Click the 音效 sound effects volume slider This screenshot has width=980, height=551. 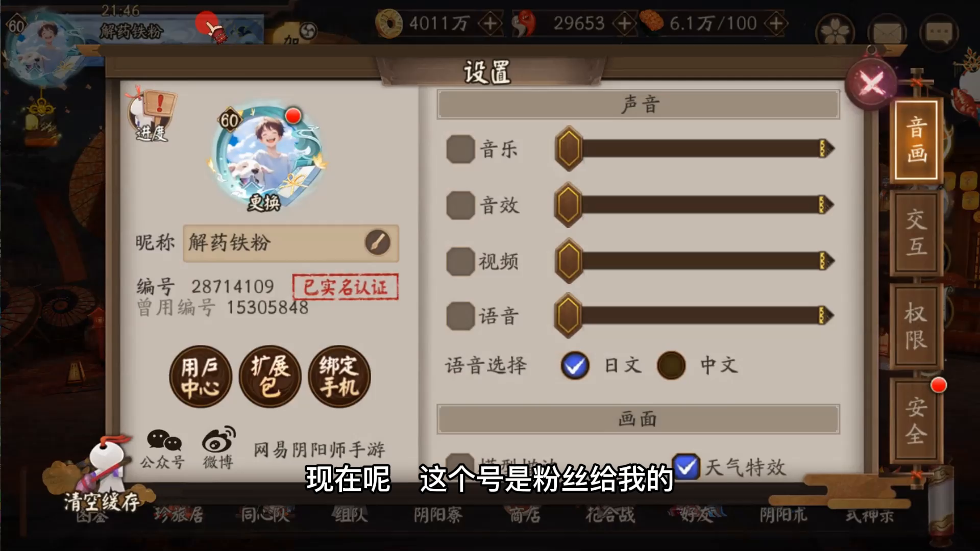694,205
